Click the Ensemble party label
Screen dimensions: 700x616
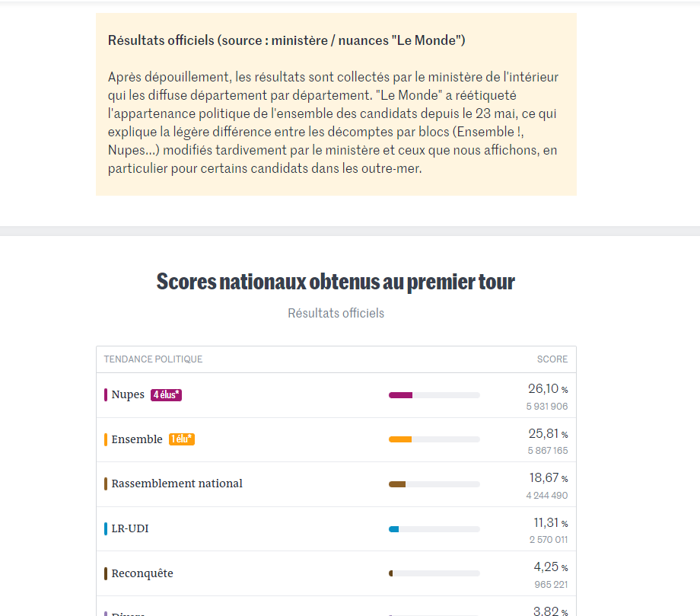(137, 439)
